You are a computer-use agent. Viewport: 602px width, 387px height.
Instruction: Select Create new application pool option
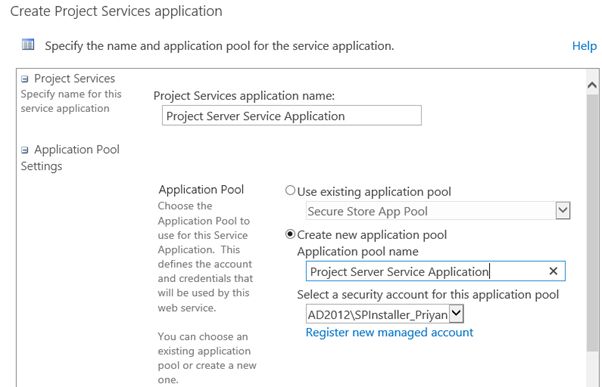pyautogui.click(x=290, y=234)
